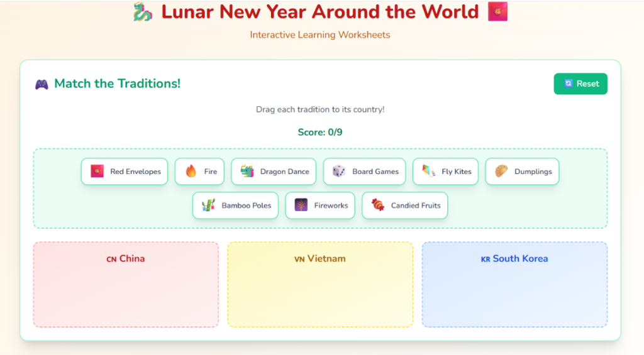This screenshot has height=355, width=644.
Task: Click the VN flag code beside Vietnam
Action: 299,259
